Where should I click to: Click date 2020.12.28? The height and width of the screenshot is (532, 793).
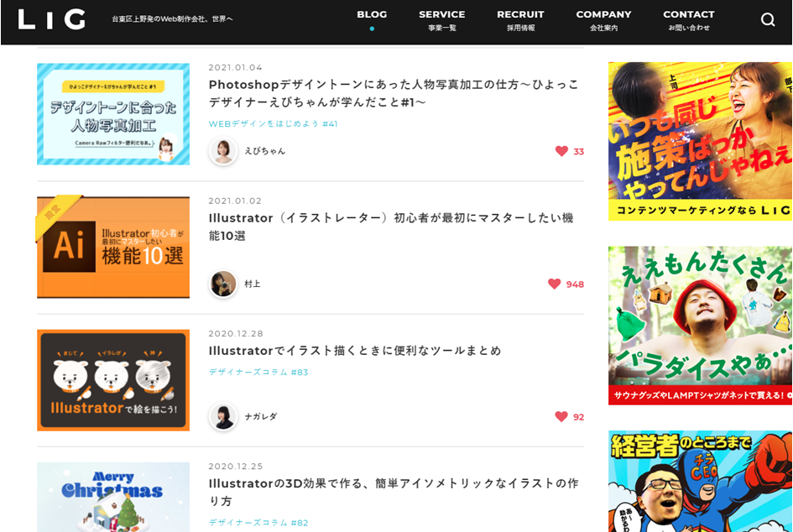click(x=236, y=334)
